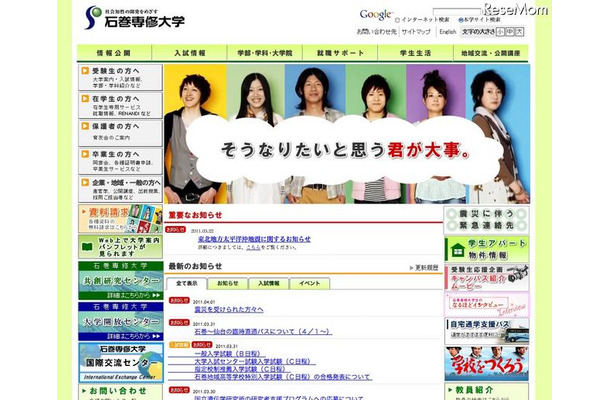Open the 情報公開 menu

114,53
